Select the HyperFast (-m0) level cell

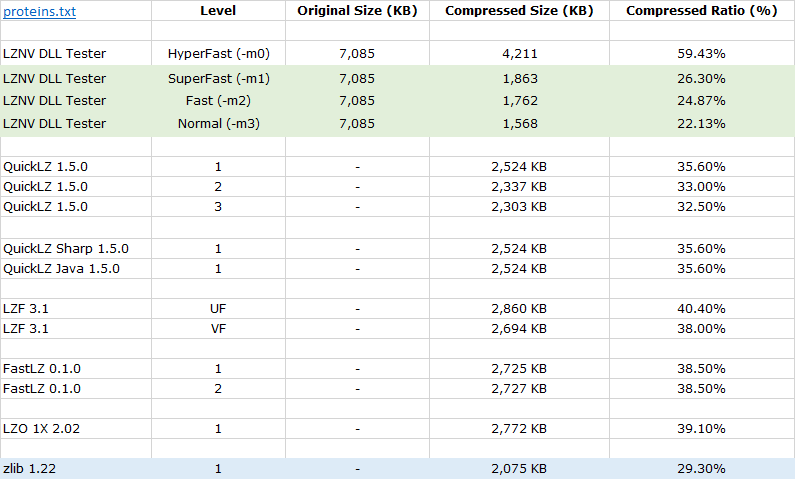[219, 53]
